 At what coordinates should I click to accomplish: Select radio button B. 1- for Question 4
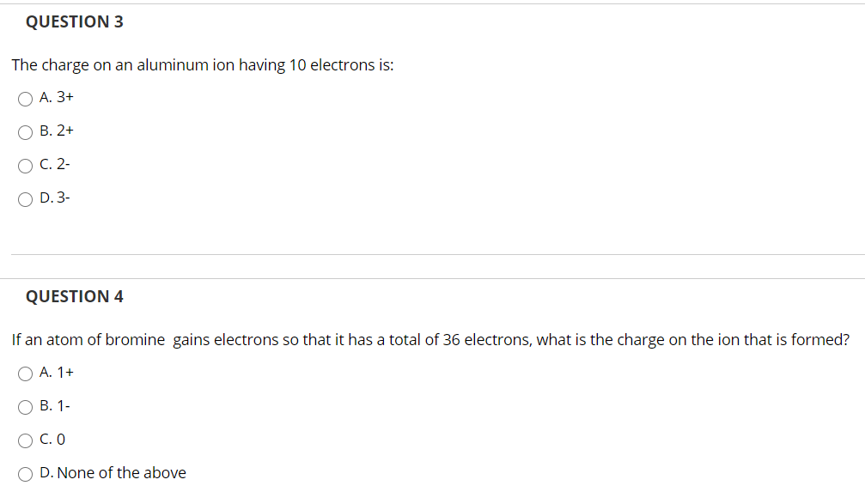pos(25,406)
